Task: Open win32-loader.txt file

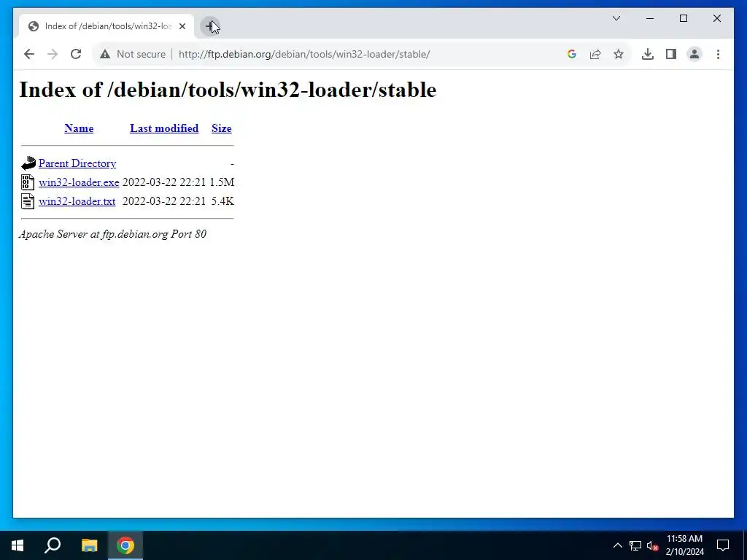Action: tap(77, 201)
